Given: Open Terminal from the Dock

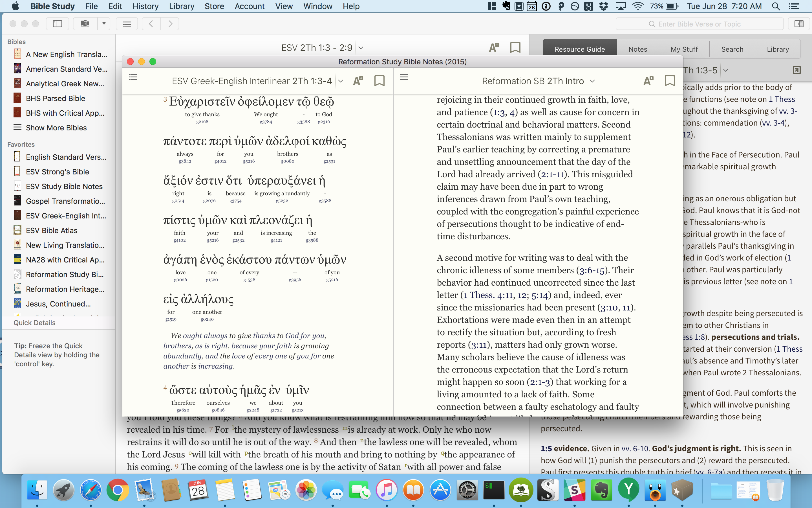Looking at the screenshot, I should tap(494, 490).
